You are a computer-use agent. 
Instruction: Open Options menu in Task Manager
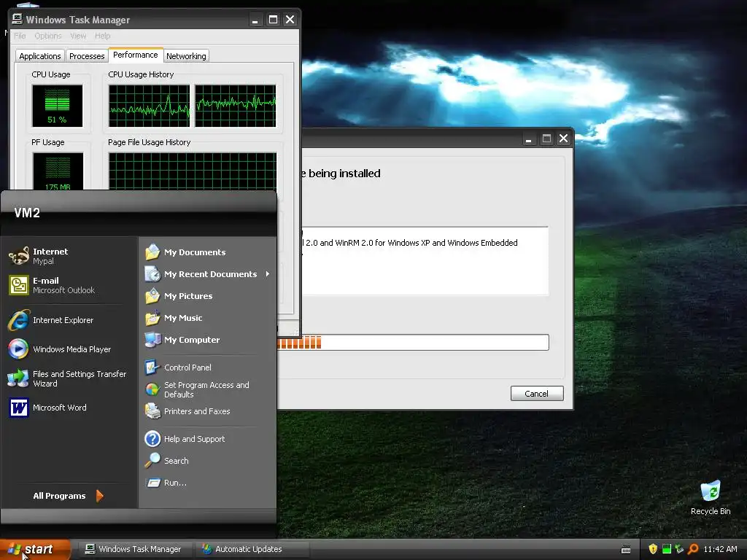tap(47, 36)
